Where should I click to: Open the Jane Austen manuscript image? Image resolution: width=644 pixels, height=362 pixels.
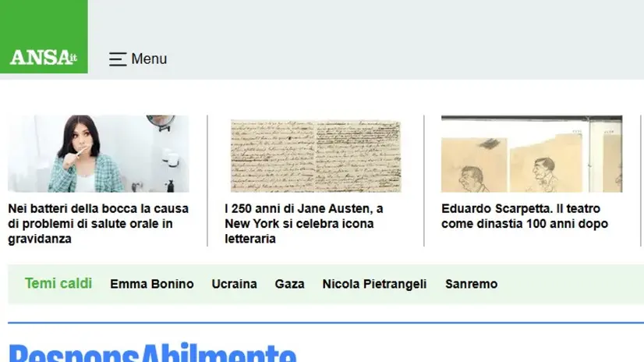[x=316, y=156]
